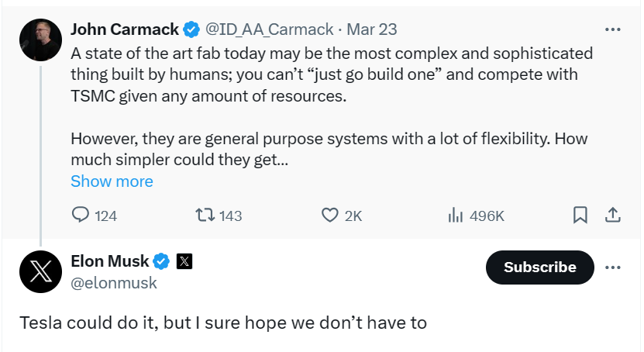Open replies via the comment bubble icon

(81, 215)
